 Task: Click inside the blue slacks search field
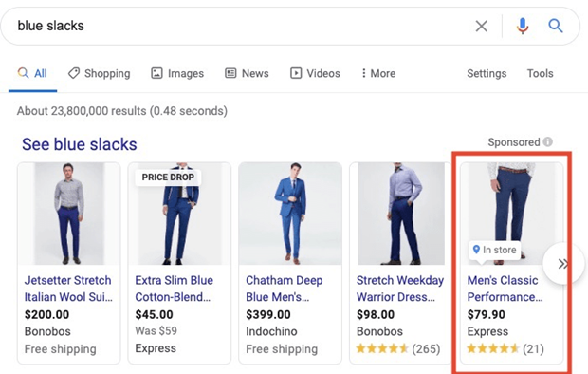[x=240, y=26]
